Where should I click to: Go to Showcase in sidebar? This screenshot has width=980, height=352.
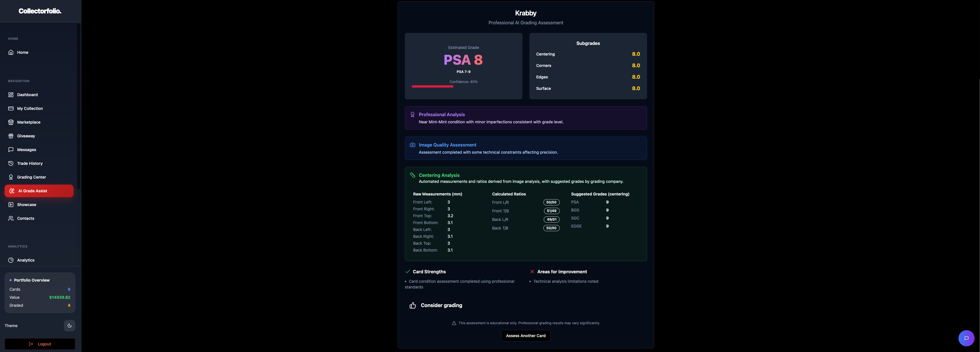pos(26,205)
